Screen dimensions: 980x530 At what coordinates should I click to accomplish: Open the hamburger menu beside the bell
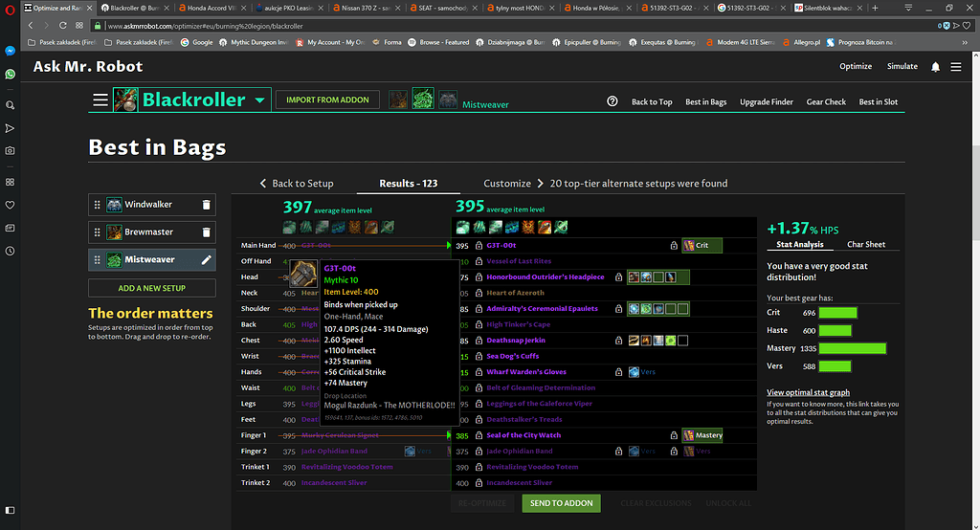(956, 66)
